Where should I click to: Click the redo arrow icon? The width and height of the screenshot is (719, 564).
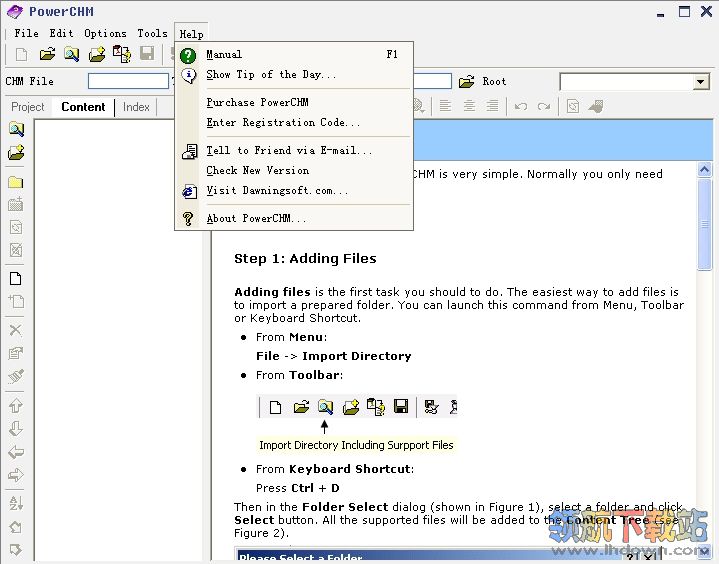pyautogui.click(x=544, y=106)
